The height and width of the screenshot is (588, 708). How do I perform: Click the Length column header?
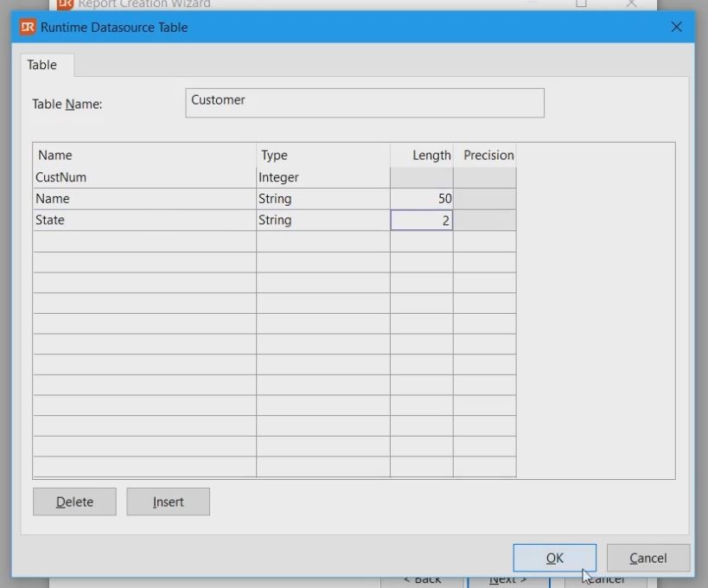click(x=422, y=156)
